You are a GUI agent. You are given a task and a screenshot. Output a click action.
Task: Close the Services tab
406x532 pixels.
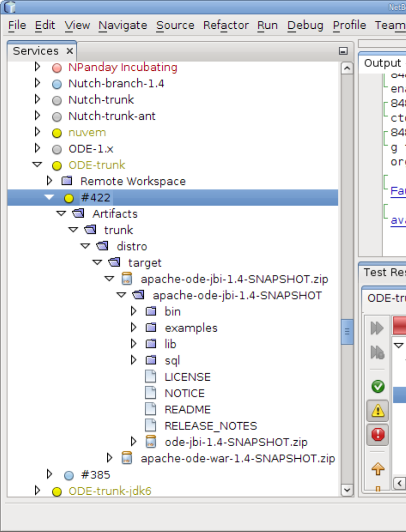coord(70,51)
